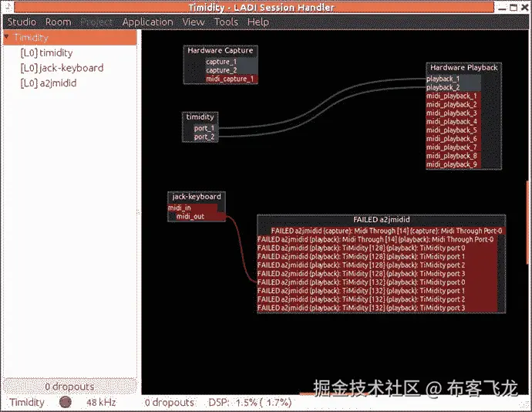Collapse the Timidity tree node triangle
Screen dimensions: 532x412
coord(7,36)
